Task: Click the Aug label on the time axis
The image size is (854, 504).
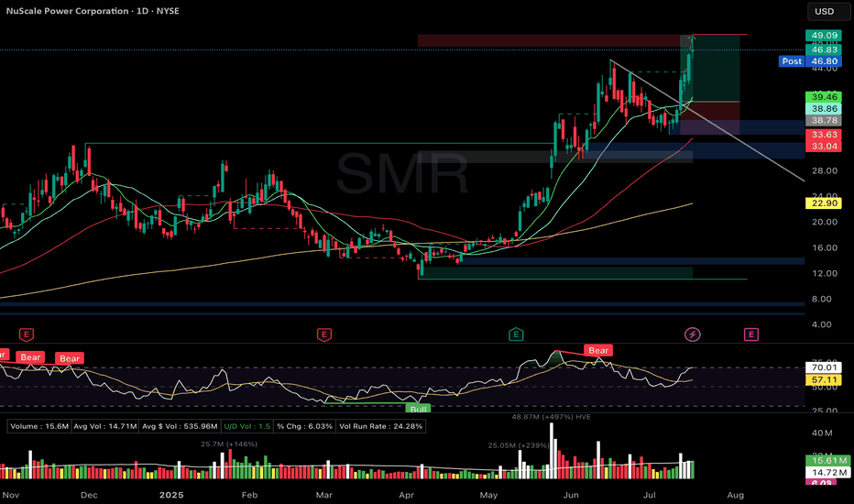Action: tap(735, 495)
